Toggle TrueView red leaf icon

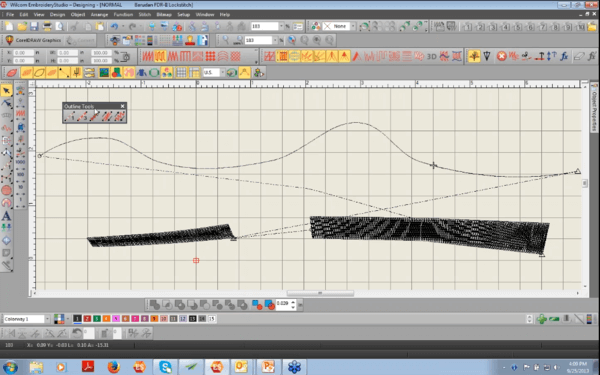pyautogui.click(x=12, y=72)
